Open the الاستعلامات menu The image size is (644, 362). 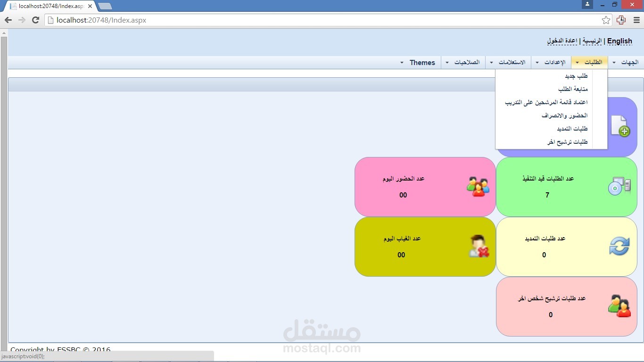click(x=512, y=63)
